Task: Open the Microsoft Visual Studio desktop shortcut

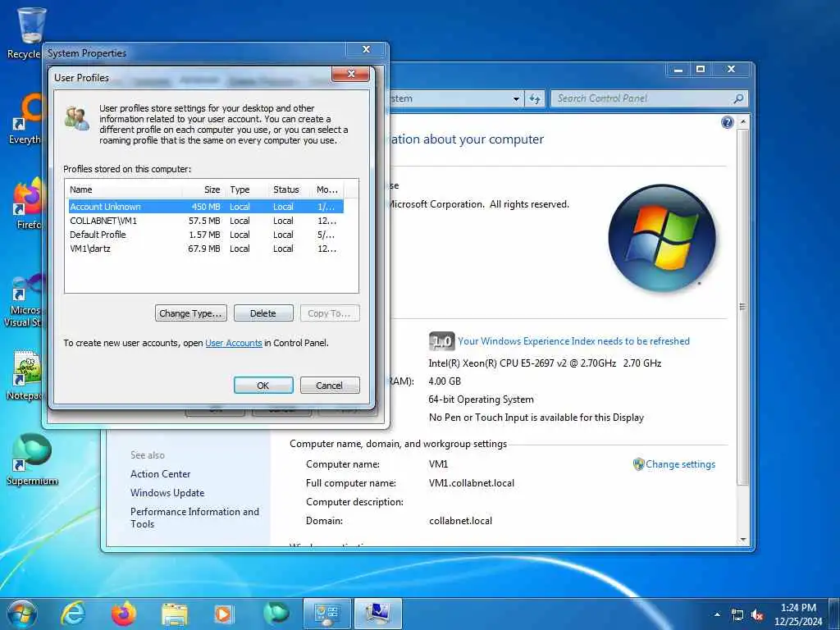Action: (24, 300)
